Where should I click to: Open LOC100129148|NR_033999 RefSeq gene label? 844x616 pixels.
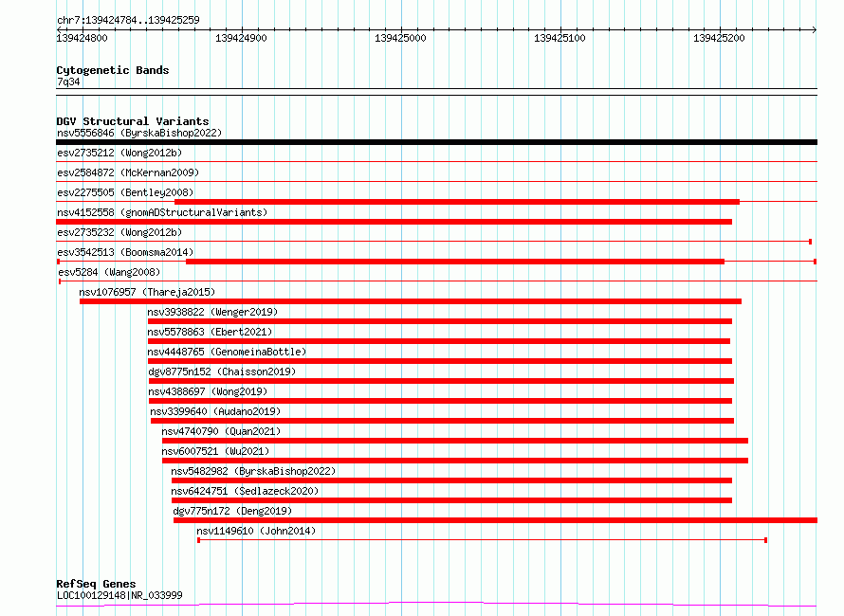click(x=119, y=595)
